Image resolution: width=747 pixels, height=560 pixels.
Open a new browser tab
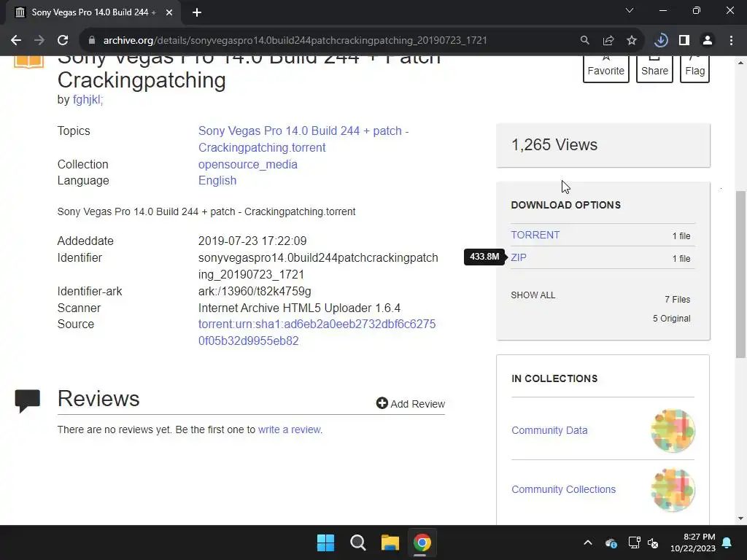197,12
